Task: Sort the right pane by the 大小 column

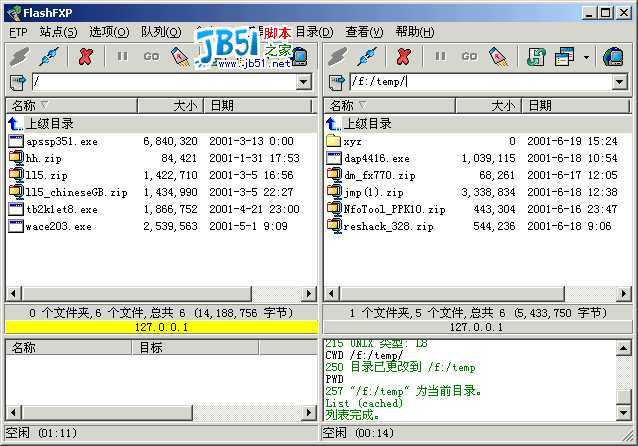Action: pyautogui.click(x=488, y=106)
